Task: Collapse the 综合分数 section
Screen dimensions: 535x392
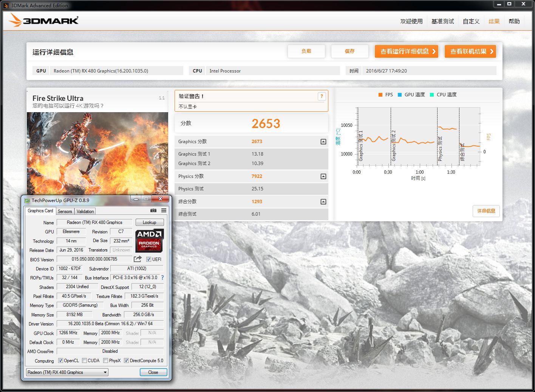Action: (323, 202)
